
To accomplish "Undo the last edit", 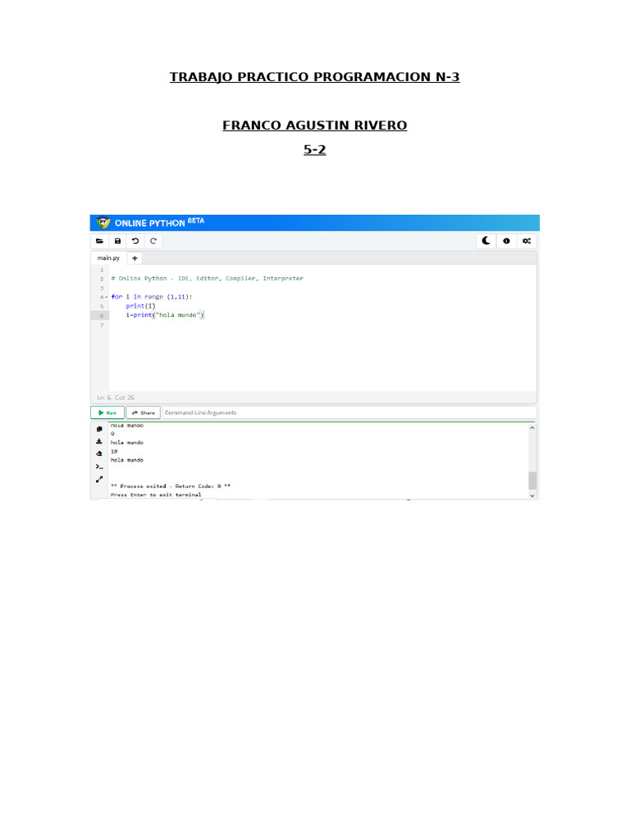I will [135, 241].
